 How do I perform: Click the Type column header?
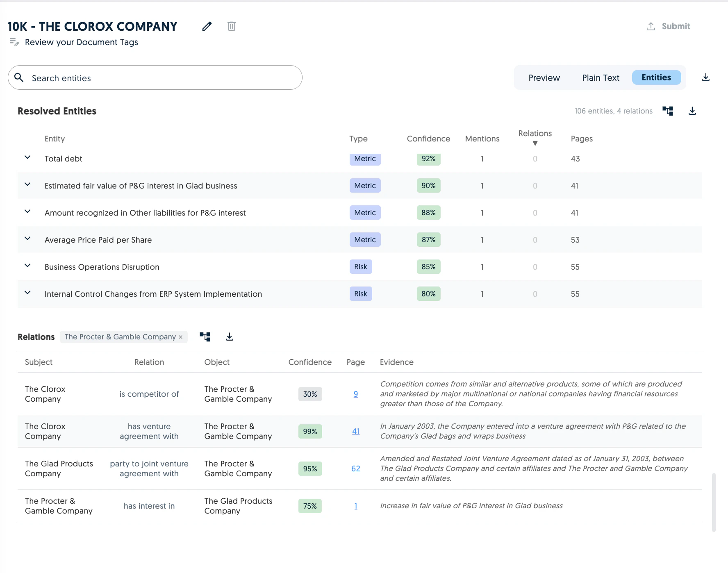(x=358, y=139)
